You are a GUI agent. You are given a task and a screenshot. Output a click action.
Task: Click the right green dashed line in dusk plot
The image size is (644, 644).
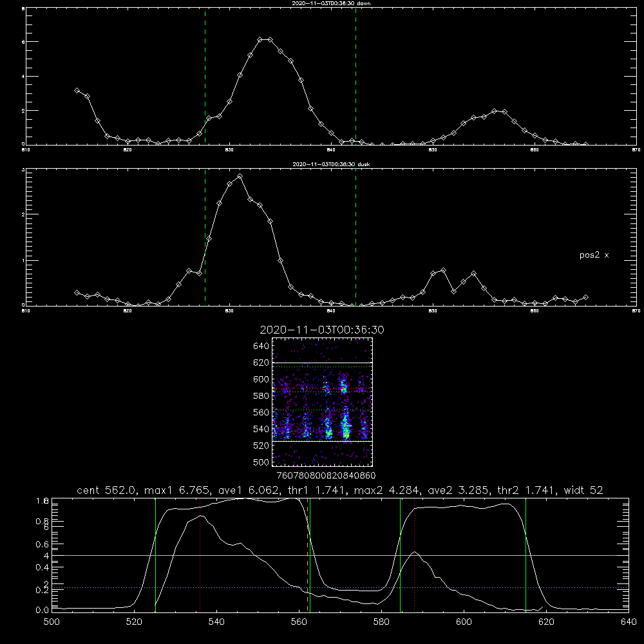click(x=355, y=236)
